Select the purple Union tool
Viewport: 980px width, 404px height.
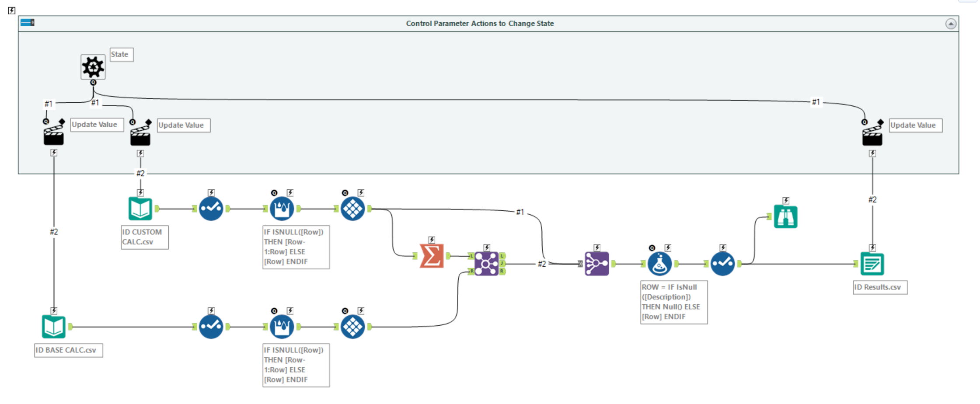[x=597, y=264]
